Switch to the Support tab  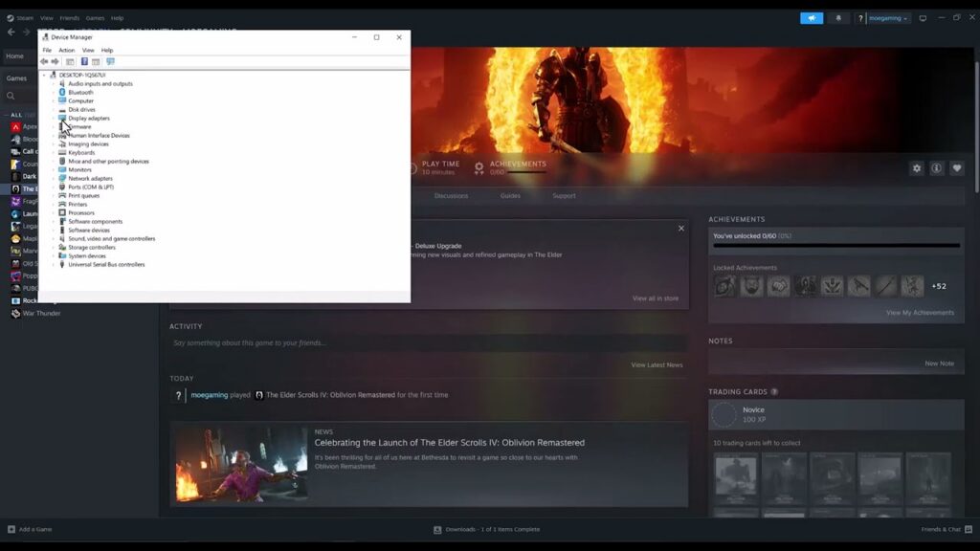pyautogui.click(x=564, y=196)
